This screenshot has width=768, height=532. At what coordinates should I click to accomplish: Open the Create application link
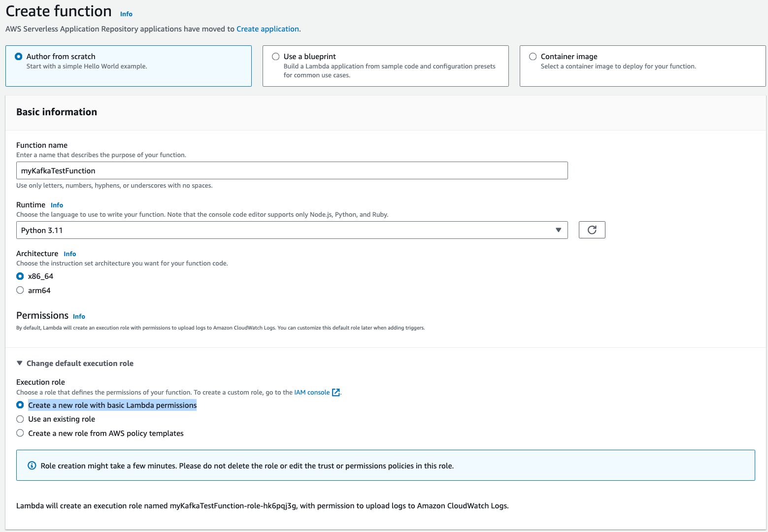tap(267, 29)
